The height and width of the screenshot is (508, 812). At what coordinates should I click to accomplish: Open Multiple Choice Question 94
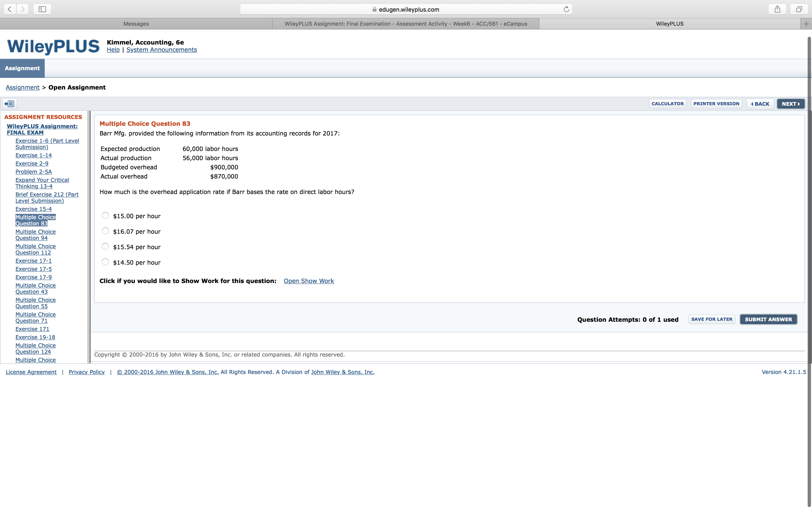(x=36, y=235)
